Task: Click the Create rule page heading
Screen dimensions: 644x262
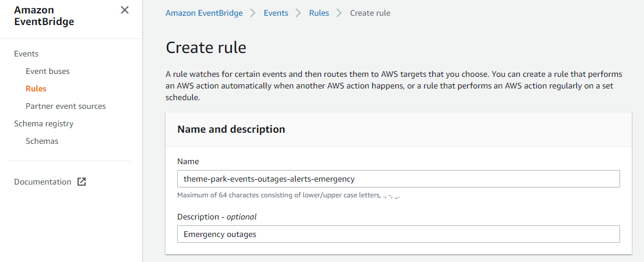Action: coord(206,48)
